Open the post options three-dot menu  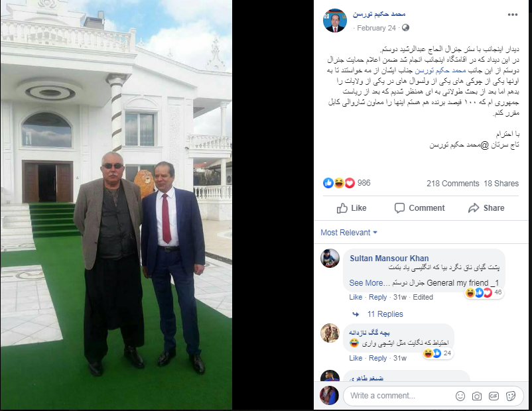pos(512,15)
